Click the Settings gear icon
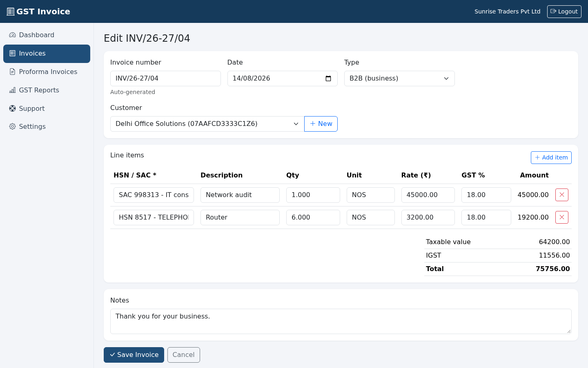 point(12,127)
